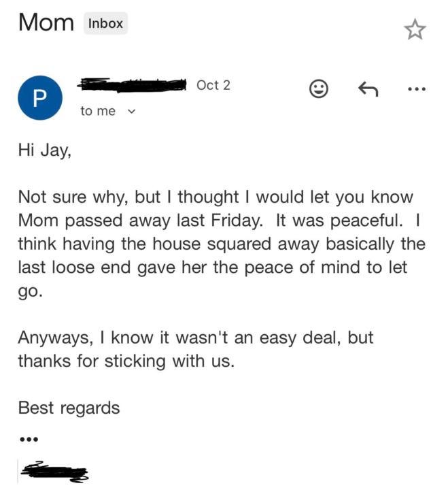448x490 pixels.
Task: Click the line starting 'Anyways, I know'
Action: [195, 337]
